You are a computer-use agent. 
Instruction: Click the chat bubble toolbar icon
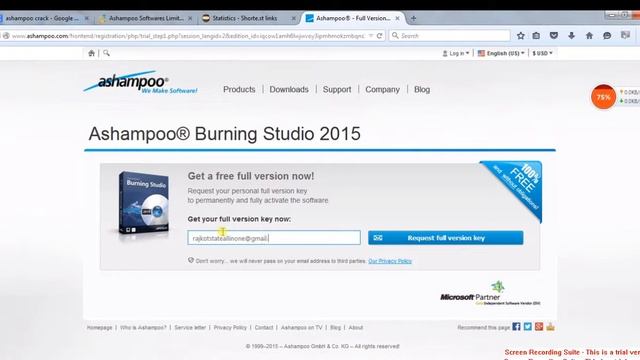607,36
